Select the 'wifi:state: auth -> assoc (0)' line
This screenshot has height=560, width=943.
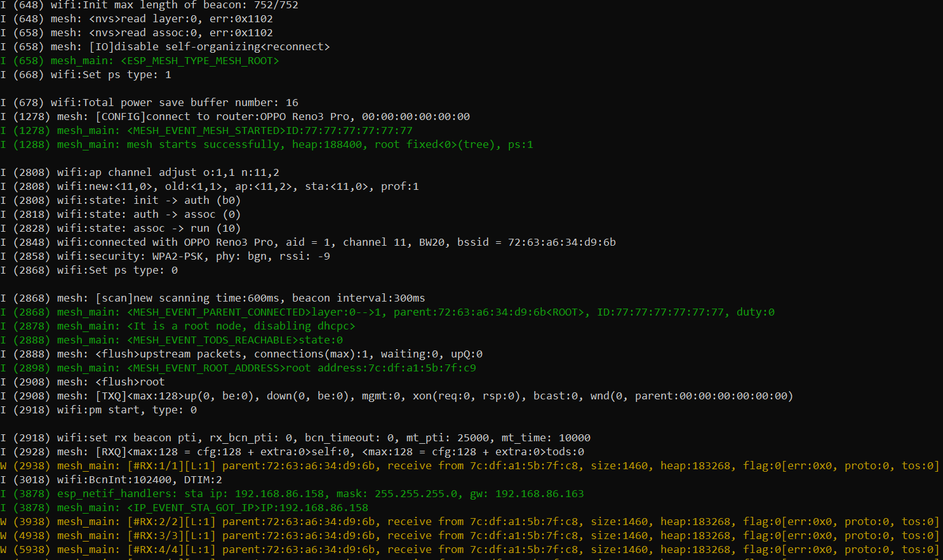[121, 215]
